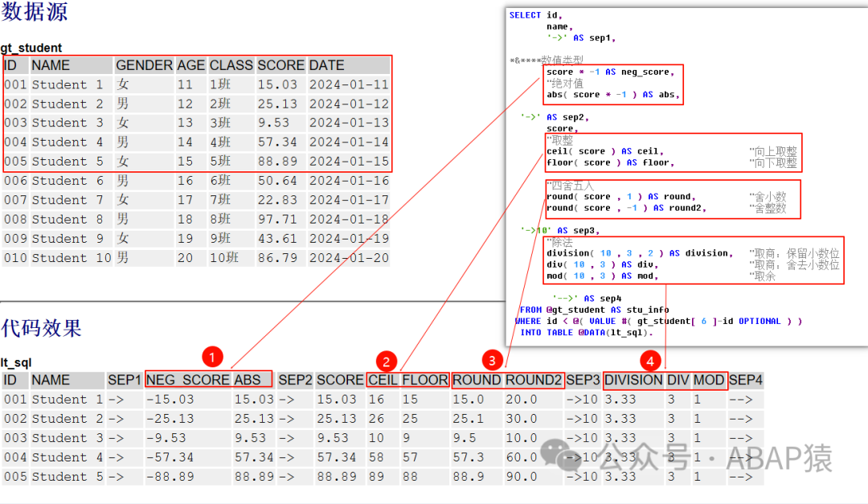Select the class cell 7班
This screenshot has width=868, height=504.
coord(219,200)
